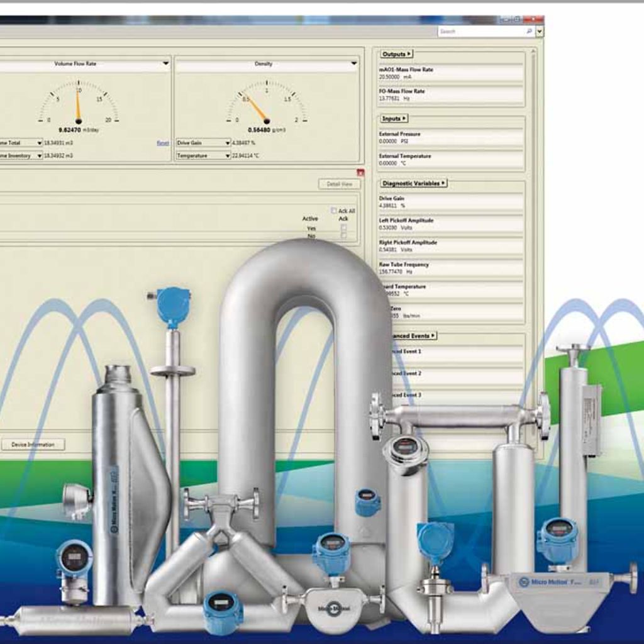
Task: Open the dropdown arrow beside the search box
Action: (x=540, y=31)
